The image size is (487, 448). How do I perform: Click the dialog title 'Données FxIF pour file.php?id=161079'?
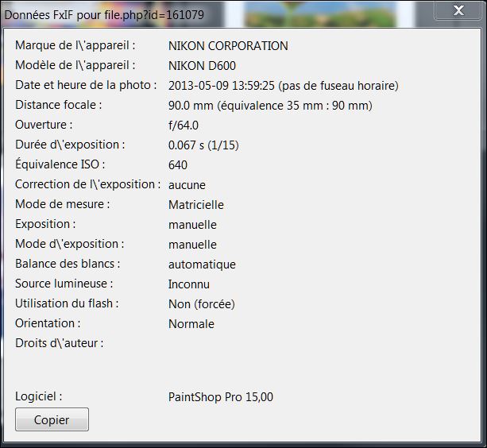pos(104,14)
